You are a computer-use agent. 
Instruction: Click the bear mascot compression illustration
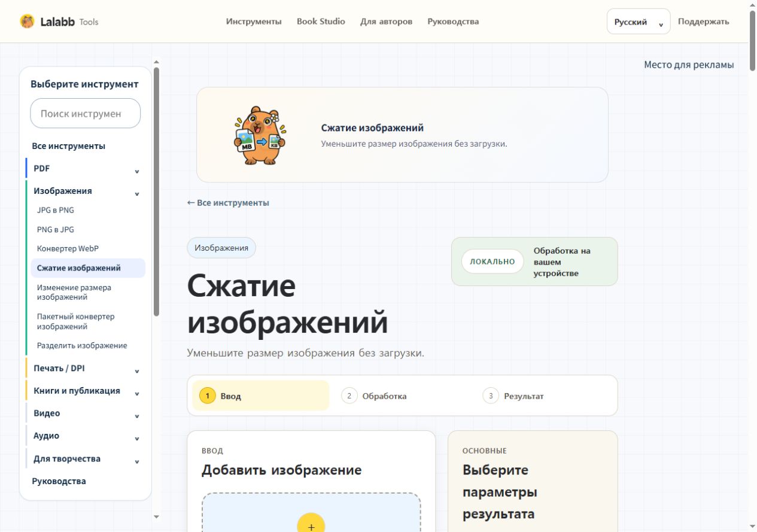pos(260,136)
